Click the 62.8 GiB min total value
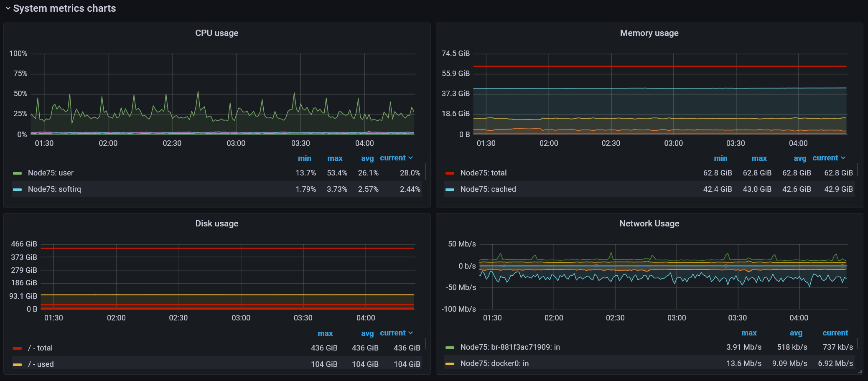Screen dimensions: 868x381 [x=718, y=173]
